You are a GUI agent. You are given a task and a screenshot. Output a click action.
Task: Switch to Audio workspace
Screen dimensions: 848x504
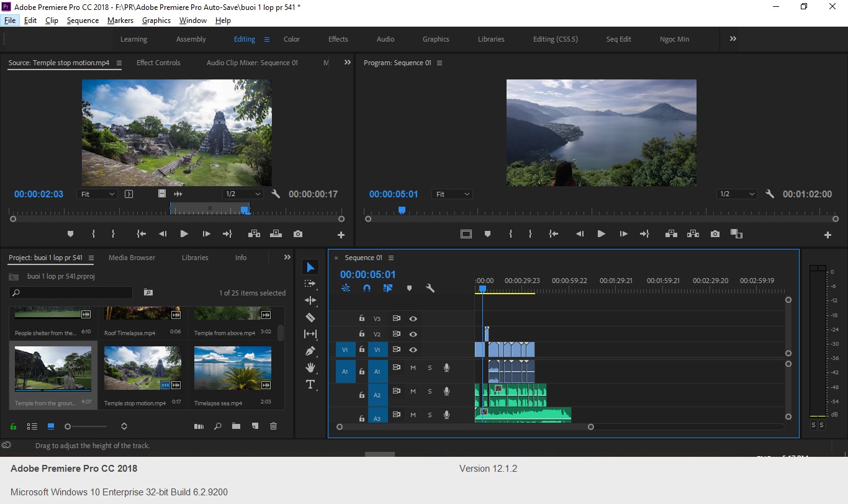[x=386, y=39]
